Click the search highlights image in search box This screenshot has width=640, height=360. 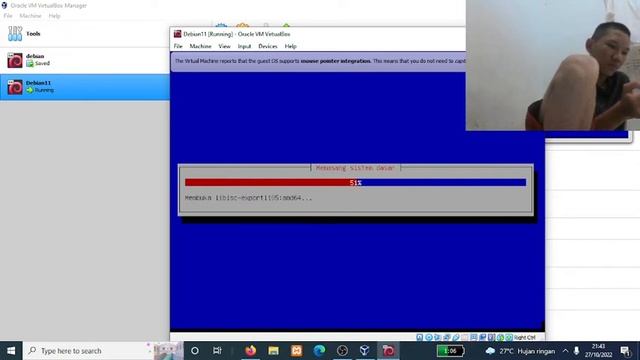pos(168,351)
